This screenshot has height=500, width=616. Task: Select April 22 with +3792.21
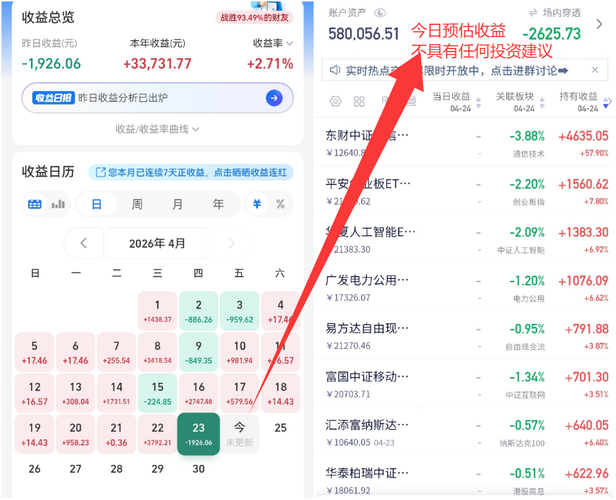tap(158, 434)
